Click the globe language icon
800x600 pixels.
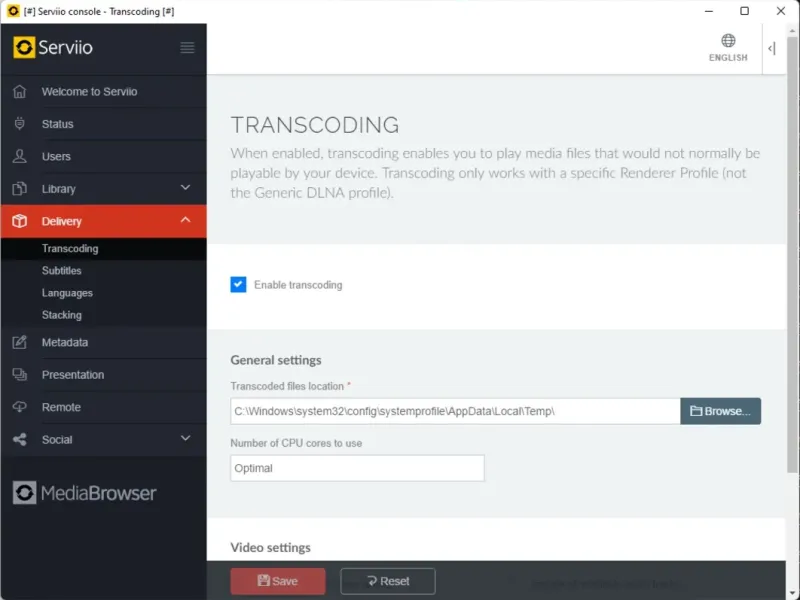[728, 40]
